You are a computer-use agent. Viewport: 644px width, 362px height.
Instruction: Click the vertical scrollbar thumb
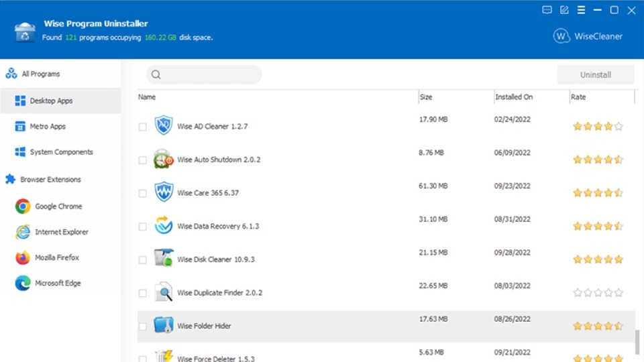637,341
